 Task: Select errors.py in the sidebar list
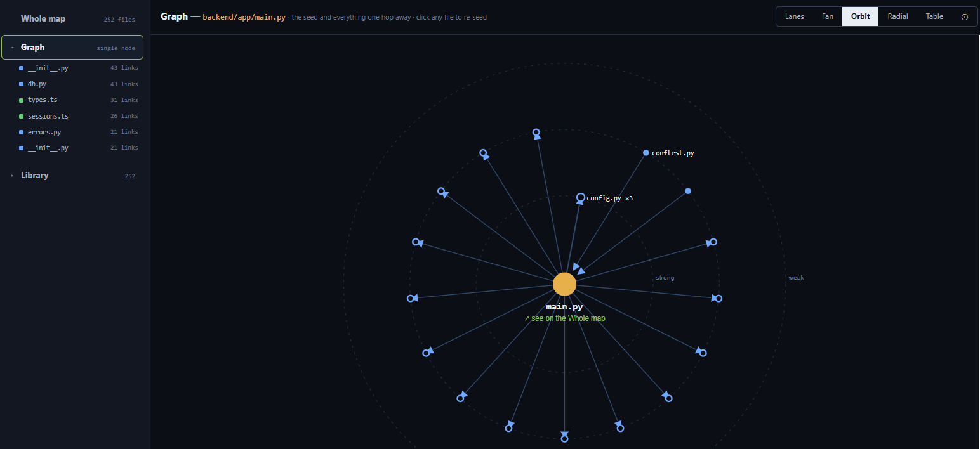[79, 132]
